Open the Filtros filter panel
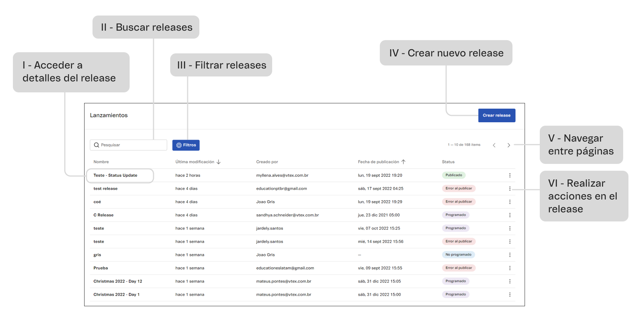Image resolution: width=644 pixels, height=321 pixels. pyautogui.click(x=186, y=145)
